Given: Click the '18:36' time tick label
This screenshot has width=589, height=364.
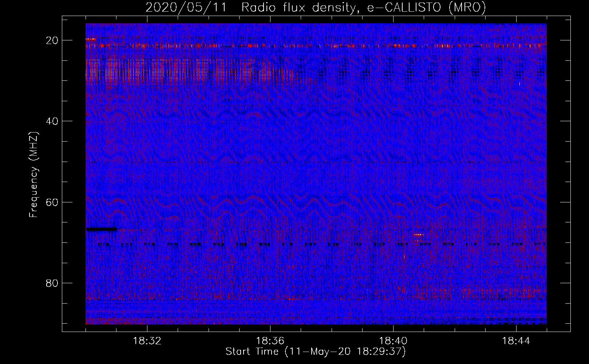Looking at the screenshot, I should point(270,341).
